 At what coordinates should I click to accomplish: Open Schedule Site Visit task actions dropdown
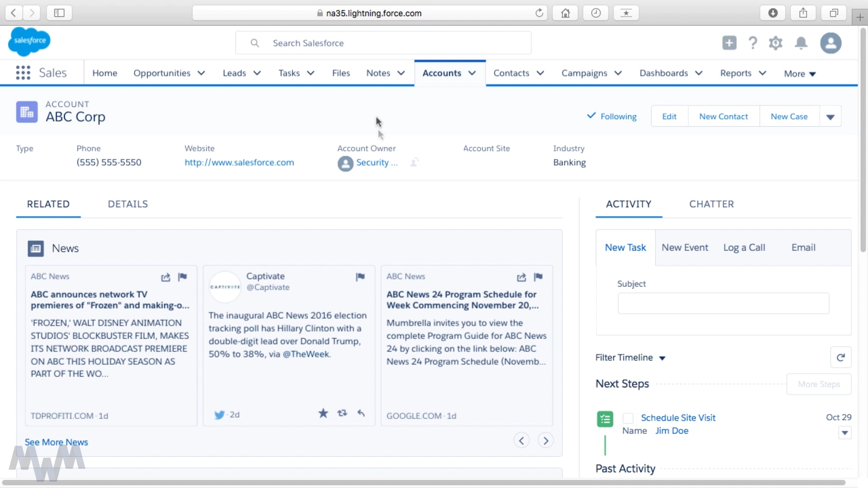844,433
